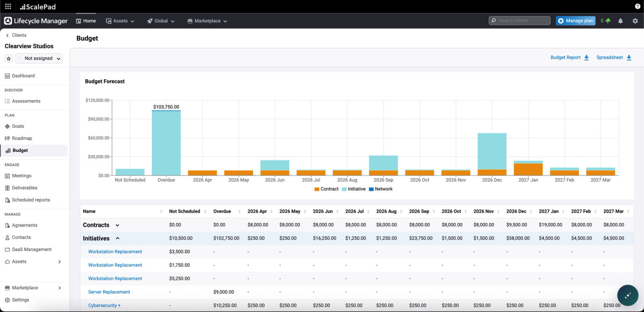644x312 pixels.
Task: Go back to Clients list
Action: click(x=16, y=35)
